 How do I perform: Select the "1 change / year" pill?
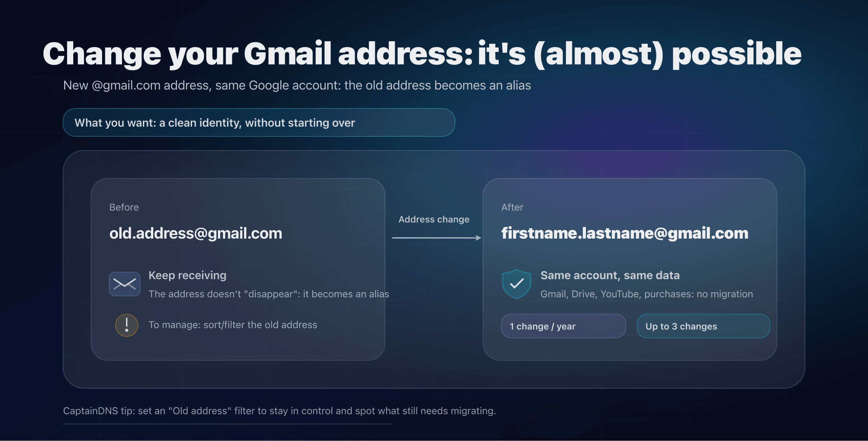pyautogui.click(x=563, y=326)
